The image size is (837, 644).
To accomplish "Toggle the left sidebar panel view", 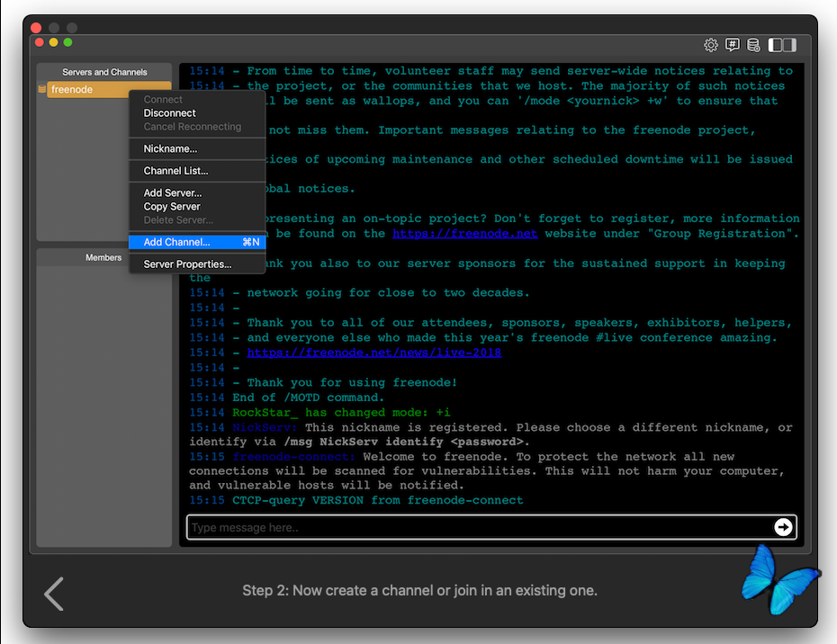I will coord(776,45).
